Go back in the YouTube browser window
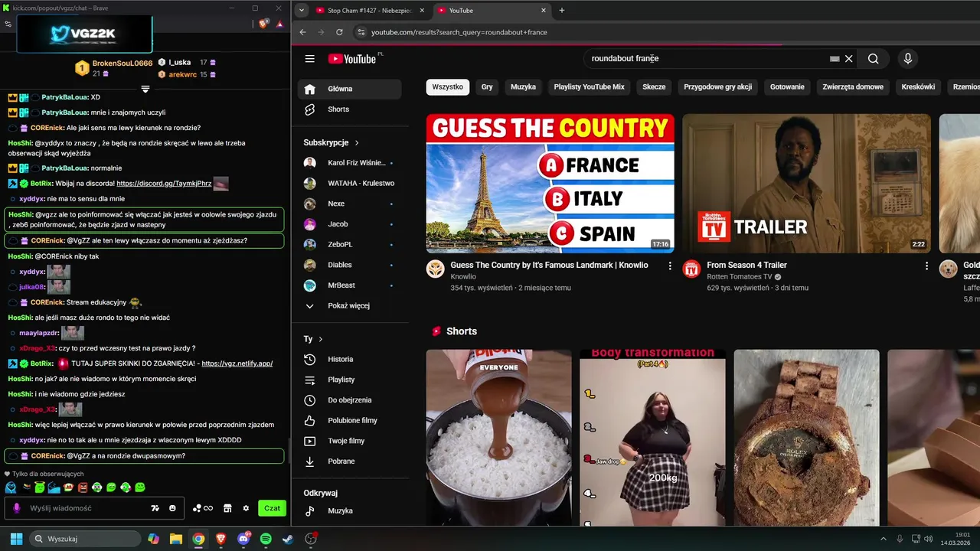Viewport: 980px width, 551px height. tap(302, 32)
